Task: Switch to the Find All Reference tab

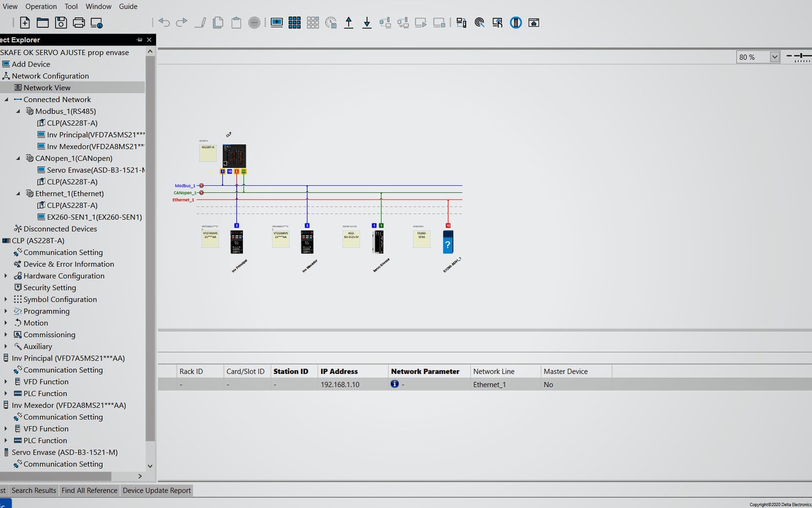Action: point(89,491)
